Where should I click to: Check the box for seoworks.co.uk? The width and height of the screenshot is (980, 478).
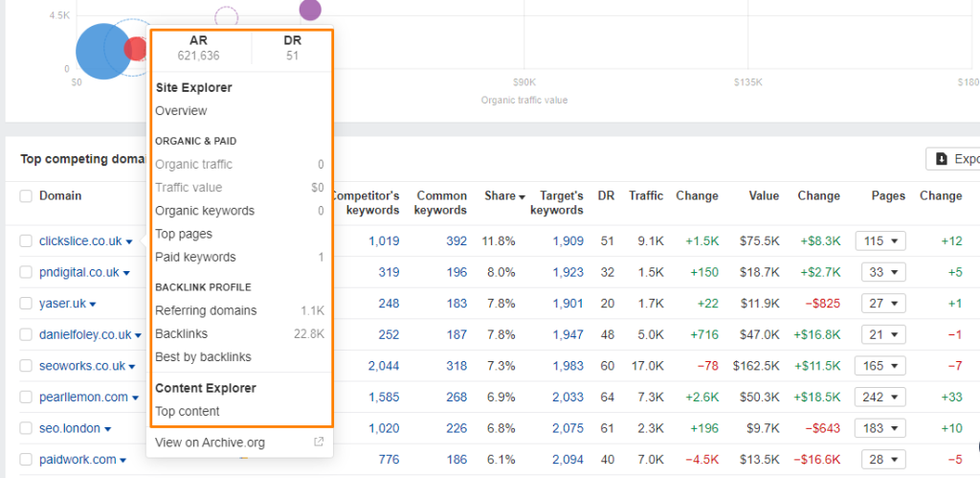point(26,366)
